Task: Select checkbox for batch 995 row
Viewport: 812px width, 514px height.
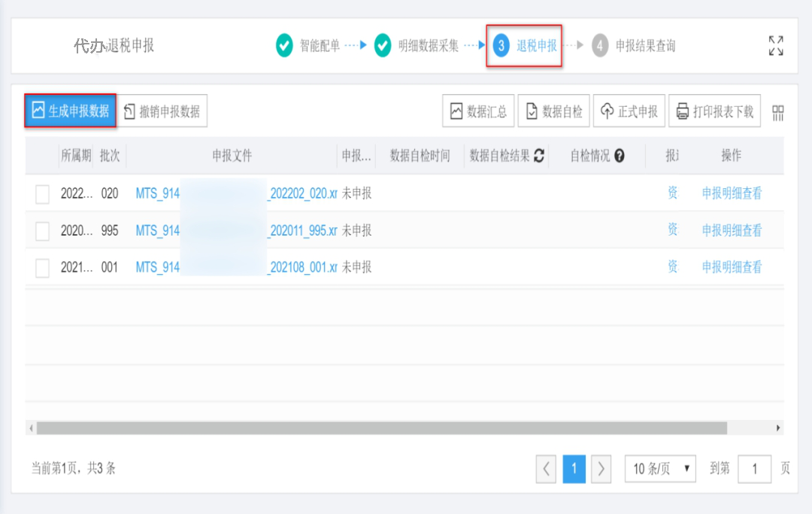Action: click(x=42, y=231)
